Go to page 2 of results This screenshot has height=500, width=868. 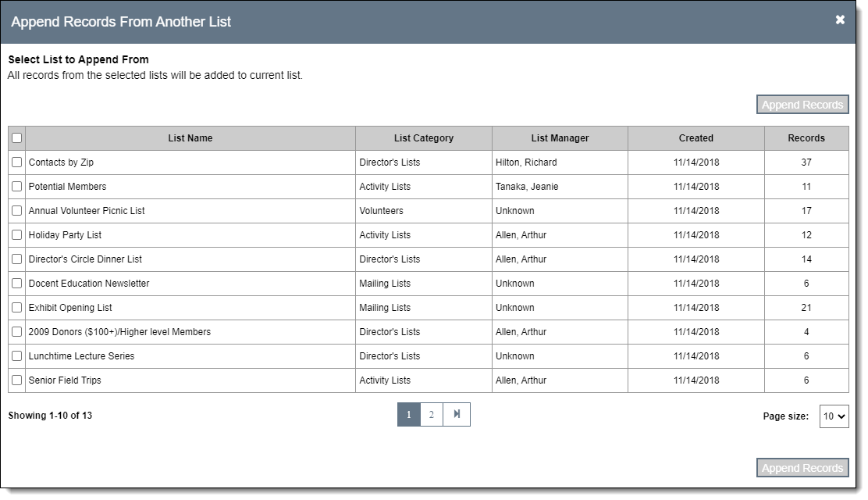pyautogui.click(x=432, y=415)
